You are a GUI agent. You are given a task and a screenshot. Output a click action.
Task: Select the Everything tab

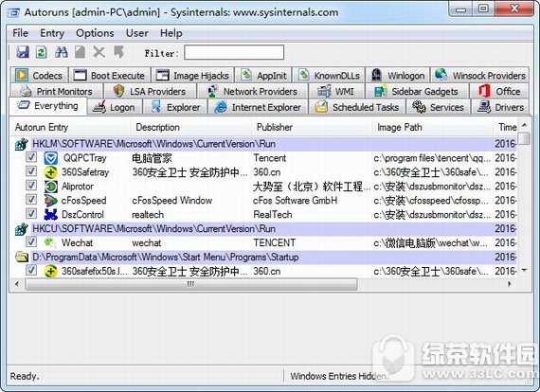tap(48, 106)
